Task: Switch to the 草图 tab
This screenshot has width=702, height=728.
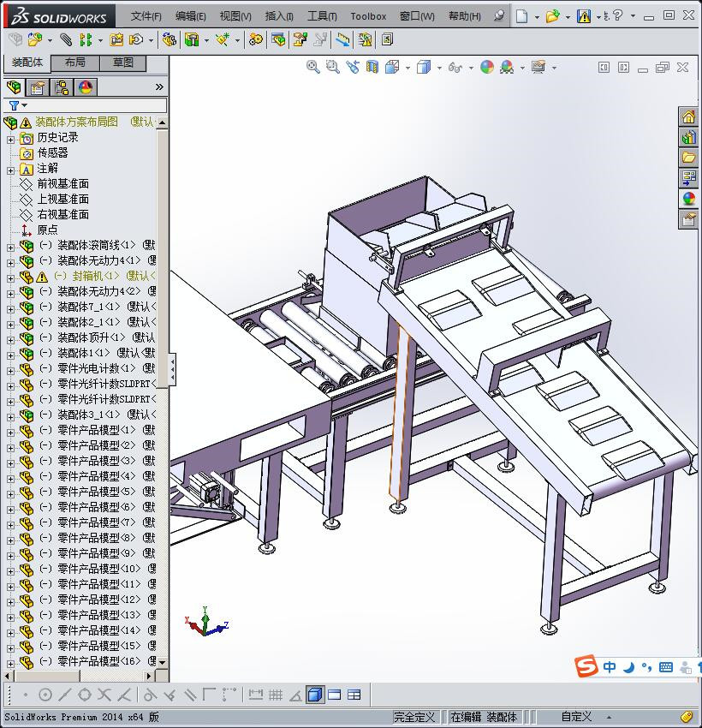Action: [123, 63]
